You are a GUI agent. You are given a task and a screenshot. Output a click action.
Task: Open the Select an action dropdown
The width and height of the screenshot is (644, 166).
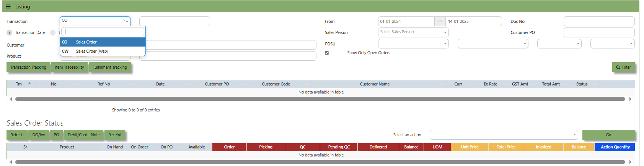(x=504, y=135)
